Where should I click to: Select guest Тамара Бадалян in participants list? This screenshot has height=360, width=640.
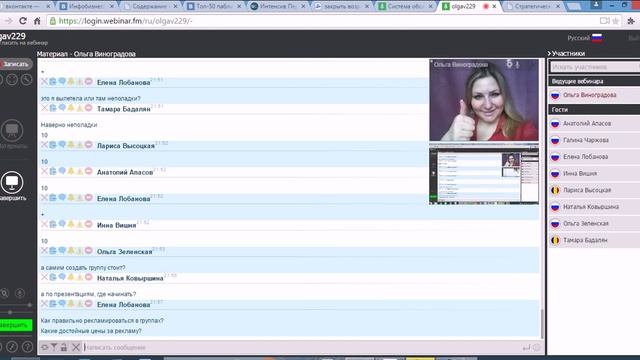click(594, 240)
